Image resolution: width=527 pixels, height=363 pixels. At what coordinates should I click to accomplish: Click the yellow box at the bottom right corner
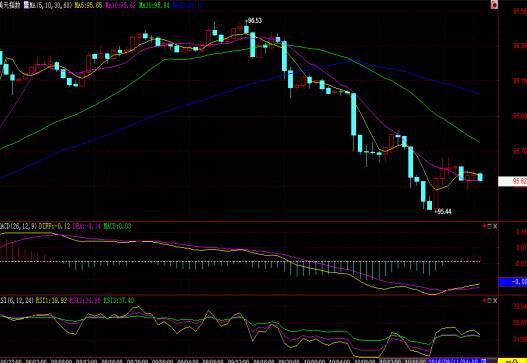(512, 361)
